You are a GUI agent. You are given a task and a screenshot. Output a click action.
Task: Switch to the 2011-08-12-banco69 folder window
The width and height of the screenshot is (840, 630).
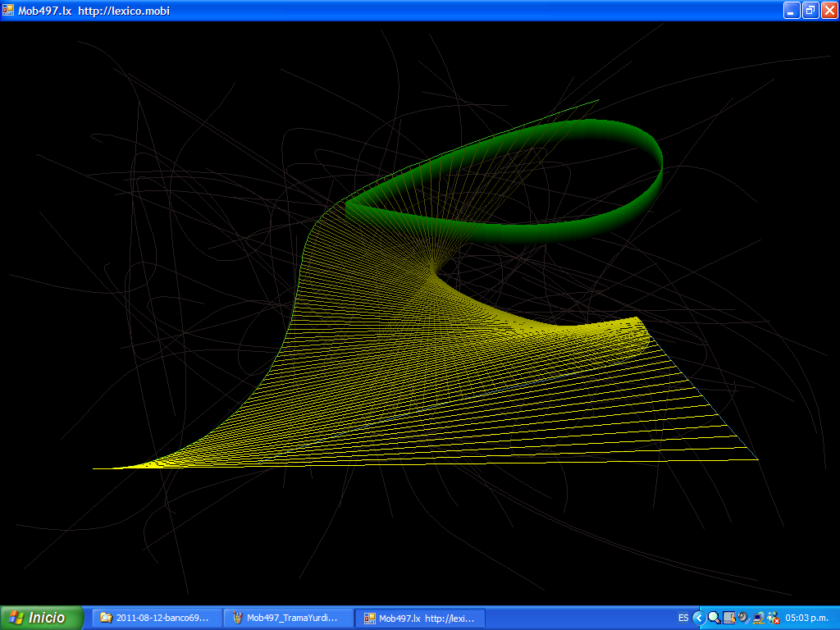click(x=157, y=618)
